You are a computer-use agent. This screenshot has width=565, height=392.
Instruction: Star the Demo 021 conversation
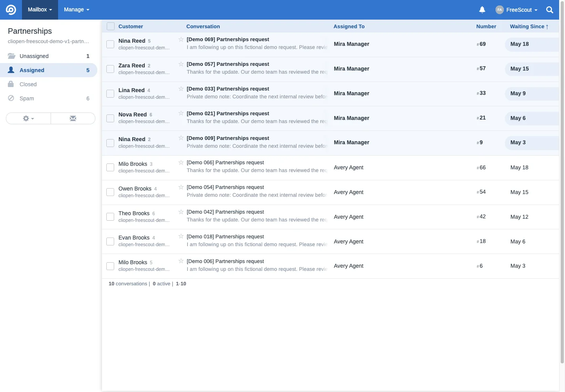[181, 113]
